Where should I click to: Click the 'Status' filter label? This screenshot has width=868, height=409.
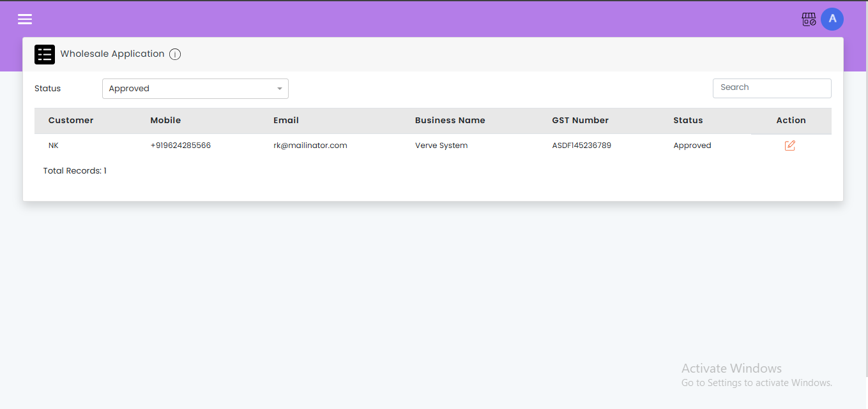(48, 89)
